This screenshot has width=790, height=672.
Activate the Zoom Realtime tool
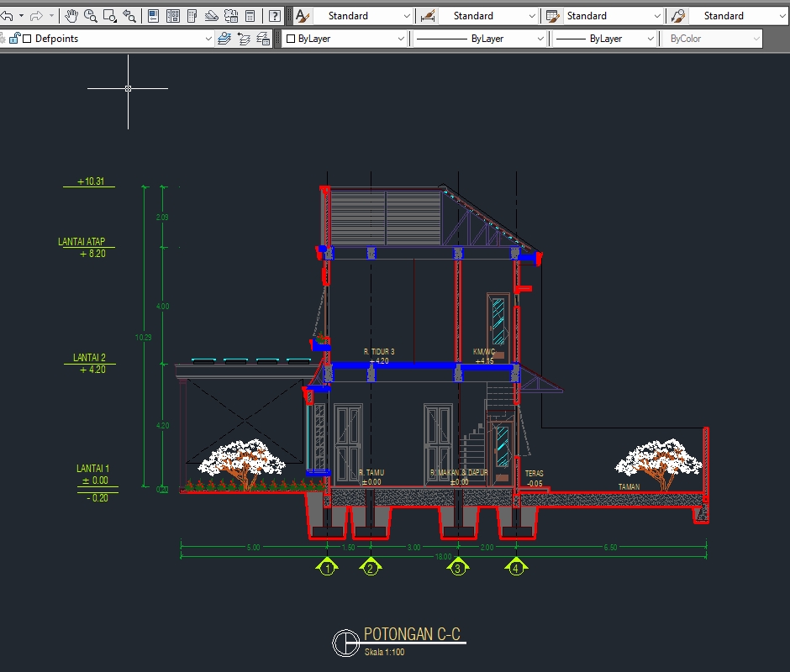tap(90, 14)
